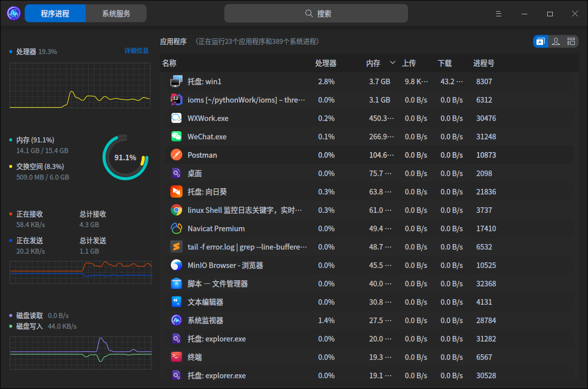
Task: Select the MinIO Browser icon
Action: pyautogui.click(x=176, y=265)
